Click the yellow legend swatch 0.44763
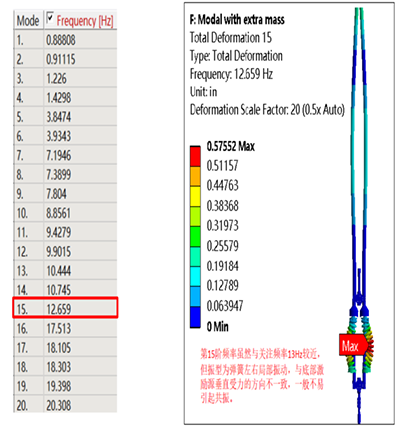The image size is (400, 436). [x=195, y=196]
